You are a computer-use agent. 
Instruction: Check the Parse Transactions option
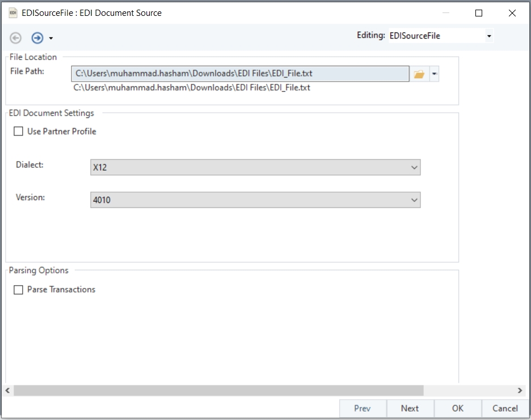pyautogui.click(x=19, y=290)
